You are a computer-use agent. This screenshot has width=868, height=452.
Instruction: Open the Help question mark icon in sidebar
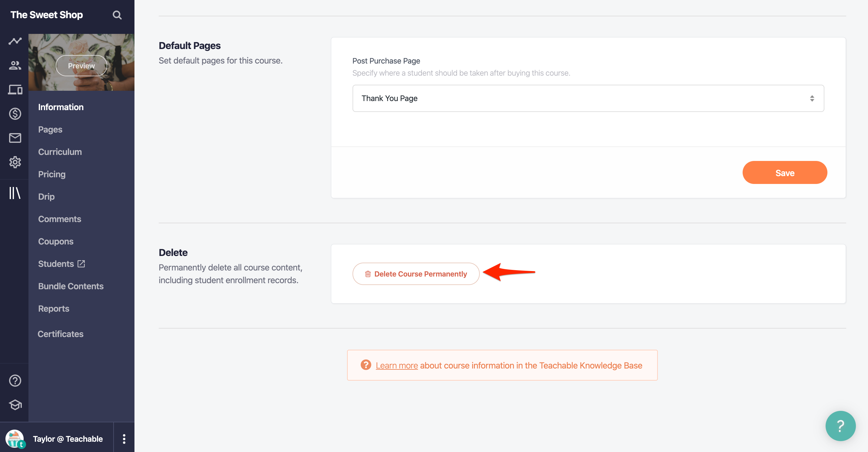click(15, 380)
